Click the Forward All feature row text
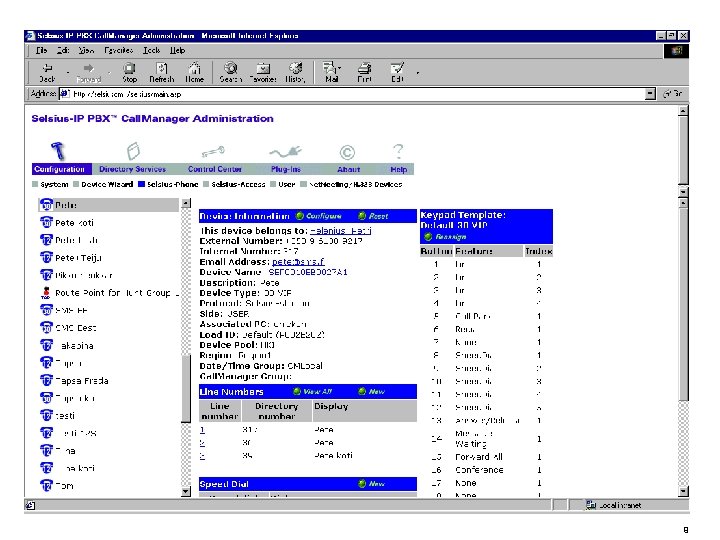Image resolution: width=720 pixels, height=540 pixels. (x=478, y=457)
